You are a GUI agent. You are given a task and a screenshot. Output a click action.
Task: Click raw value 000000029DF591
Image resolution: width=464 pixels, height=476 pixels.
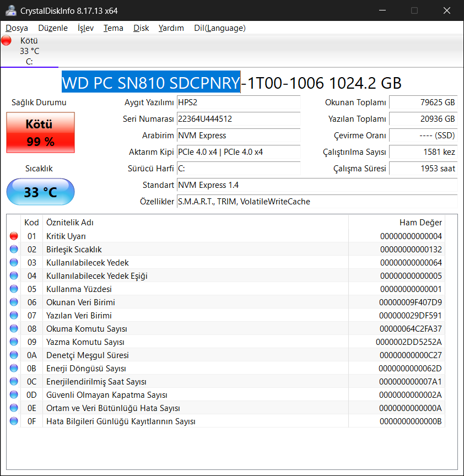pyautogui.click(x=410, y=316)
